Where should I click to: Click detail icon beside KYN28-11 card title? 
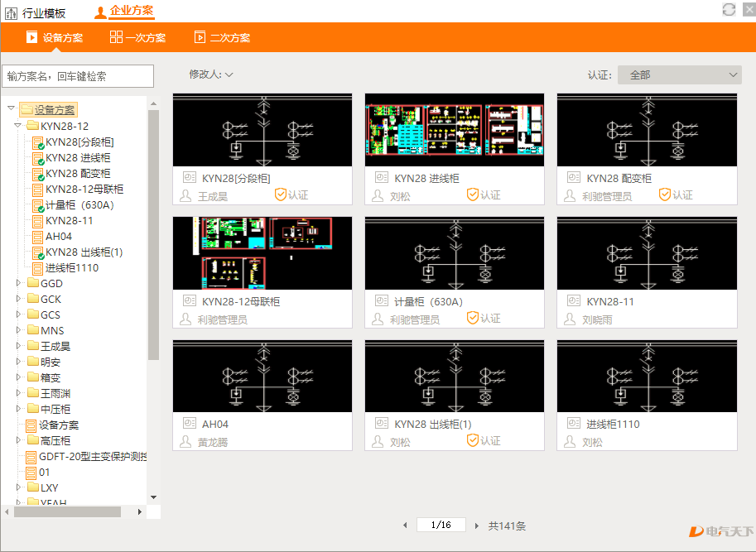point(574,301)
